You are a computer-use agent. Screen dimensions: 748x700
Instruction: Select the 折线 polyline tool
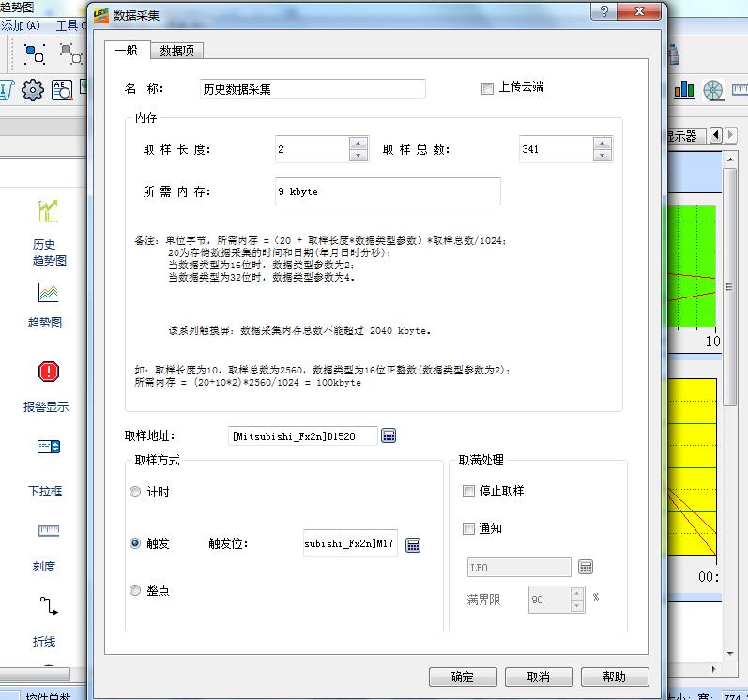click(x=48, y=605)
